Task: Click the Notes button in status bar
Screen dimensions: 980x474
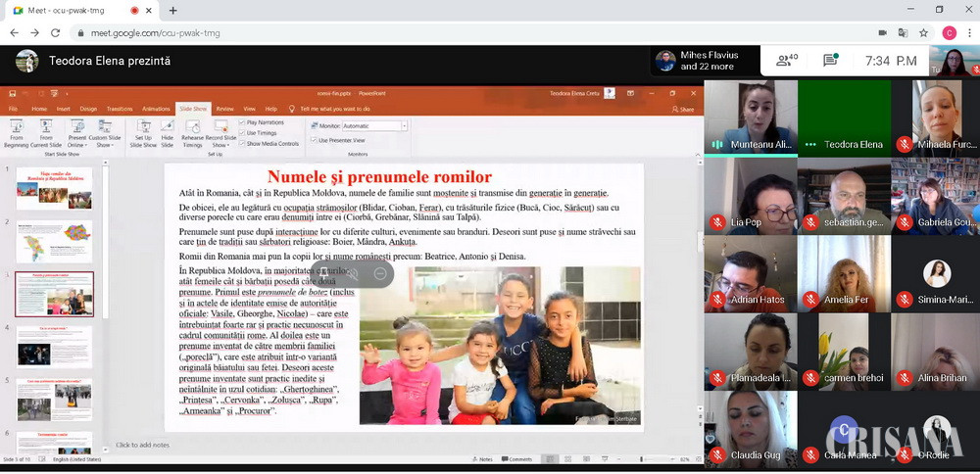Action: pos(482,458)
